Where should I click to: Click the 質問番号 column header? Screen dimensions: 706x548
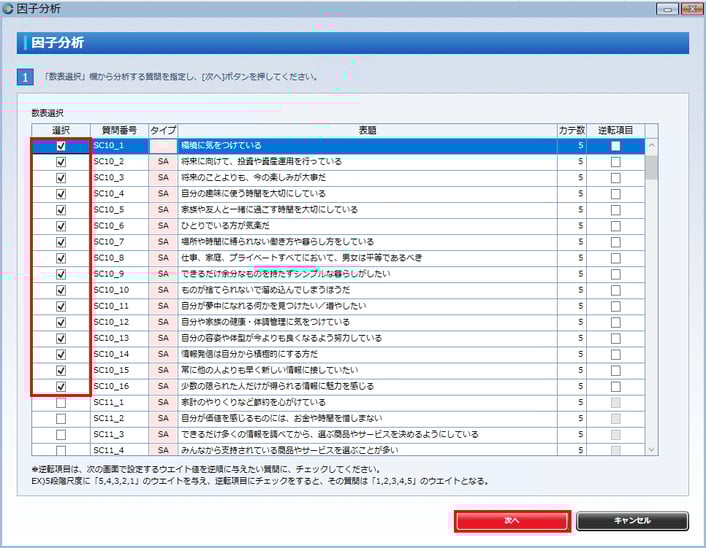(x=119, y=130)
